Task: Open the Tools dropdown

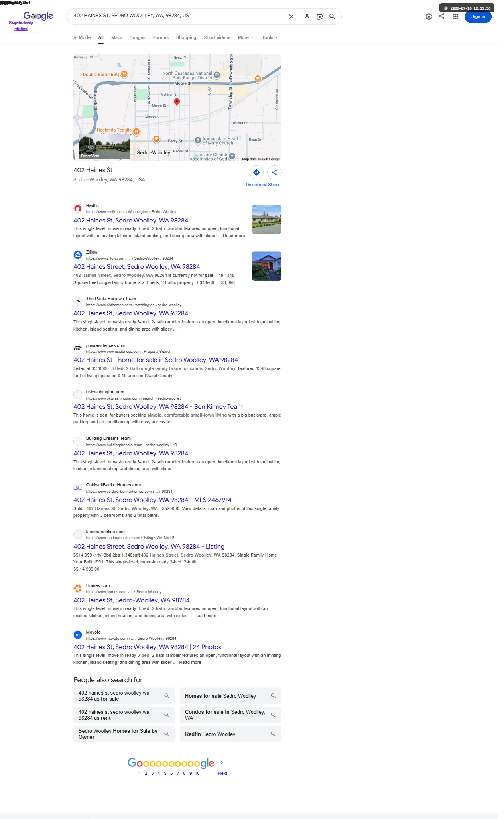Action: click(x=270, y=37)
